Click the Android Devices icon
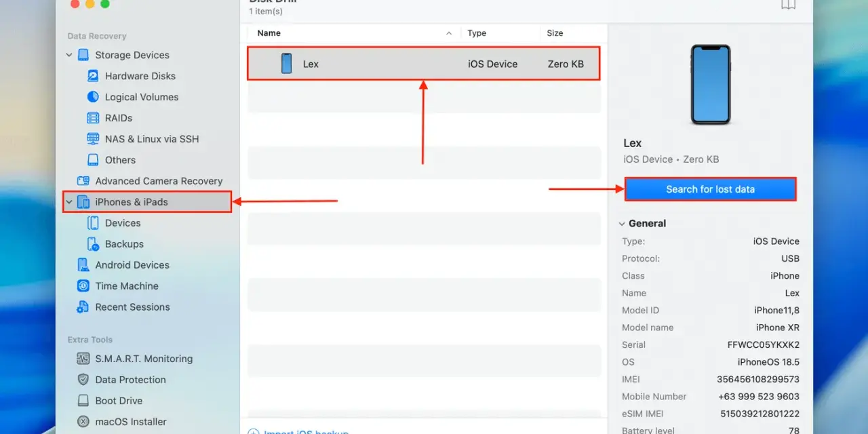The width and height of the screenshot is (868, 434). (x=83, y=265)
